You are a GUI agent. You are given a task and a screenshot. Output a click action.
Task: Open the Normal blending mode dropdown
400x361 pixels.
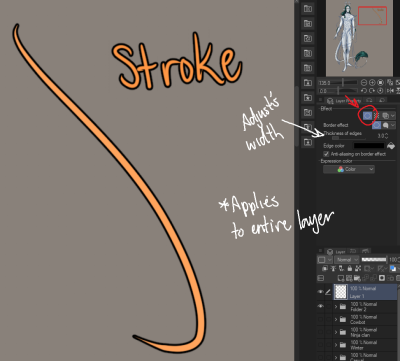[346, 259]
